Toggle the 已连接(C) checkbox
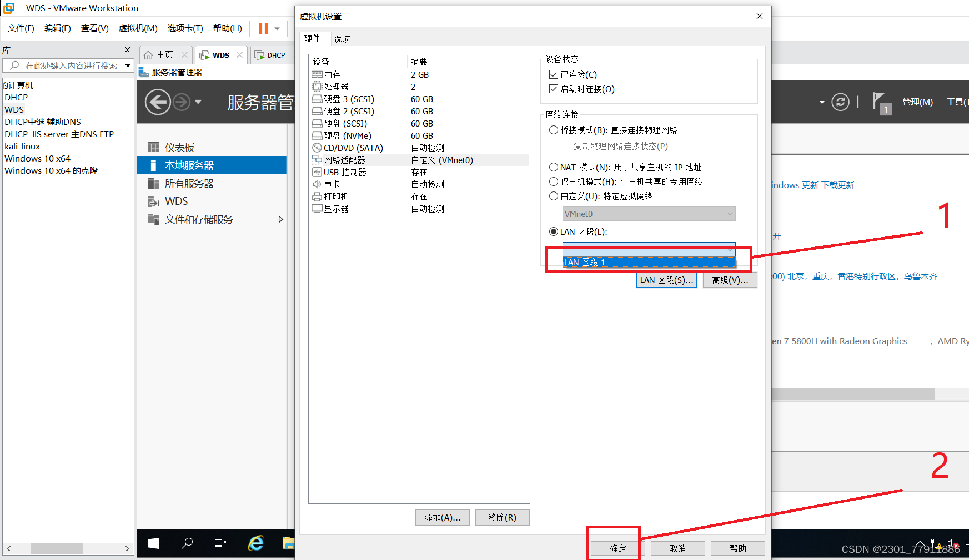969x560 pixels. tap(553, 74)
